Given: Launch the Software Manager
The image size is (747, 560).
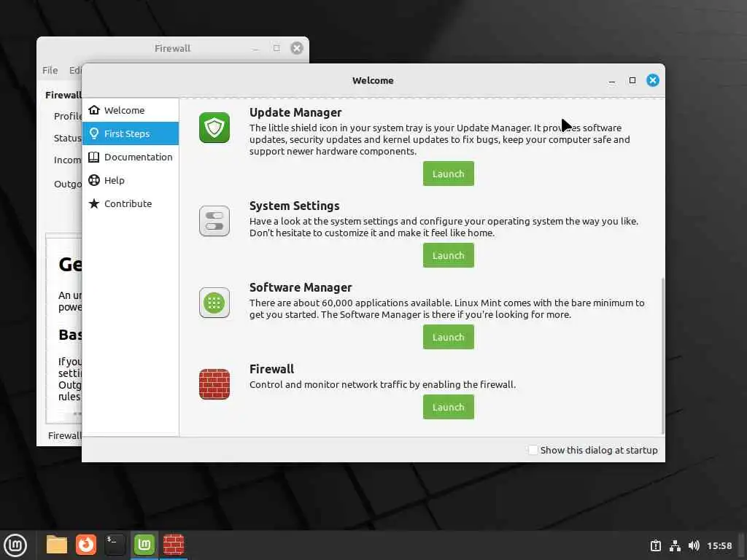Looking at the screenshot, I should coord(449,337).
